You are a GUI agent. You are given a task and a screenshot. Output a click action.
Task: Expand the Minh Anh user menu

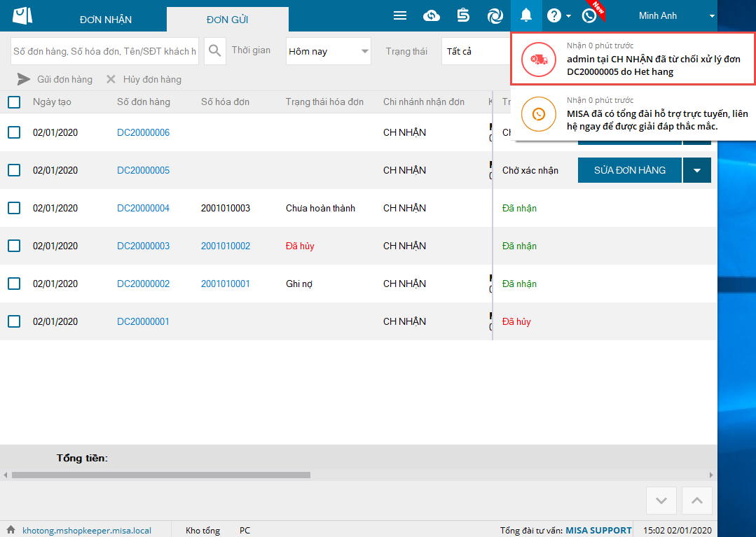pos(712,16)
